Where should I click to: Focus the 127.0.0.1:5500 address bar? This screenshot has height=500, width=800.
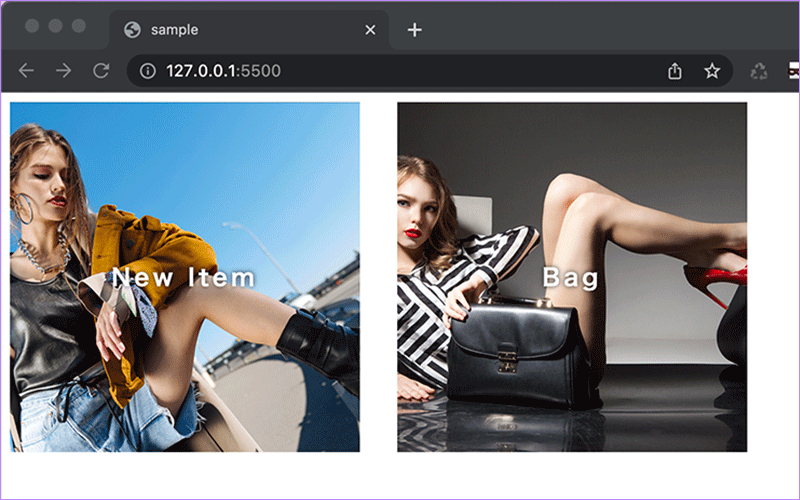pyautogui.click(x=400, y=71)
